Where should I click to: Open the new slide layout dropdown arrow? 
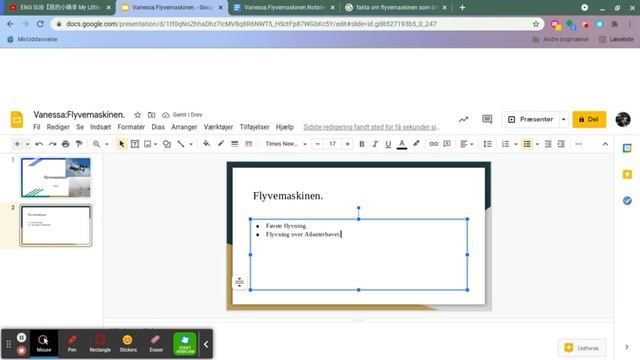pyautogui.click(x=27, y=144)
